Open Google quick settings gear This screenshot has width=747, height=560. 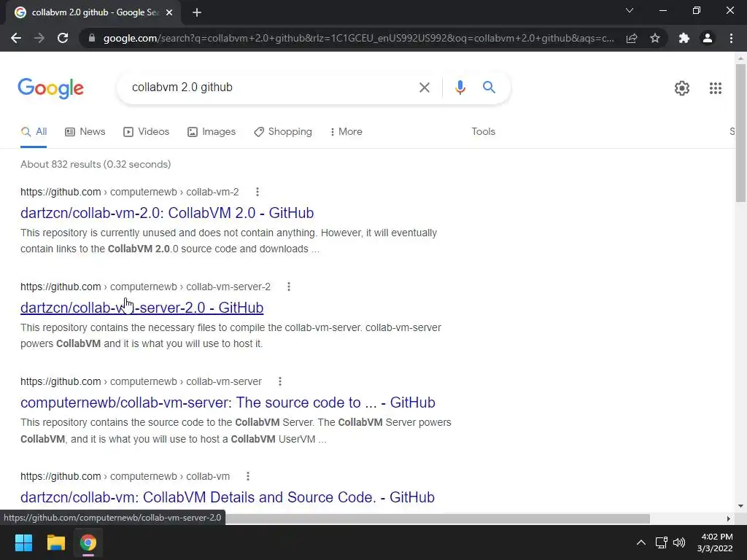point(682,88)
